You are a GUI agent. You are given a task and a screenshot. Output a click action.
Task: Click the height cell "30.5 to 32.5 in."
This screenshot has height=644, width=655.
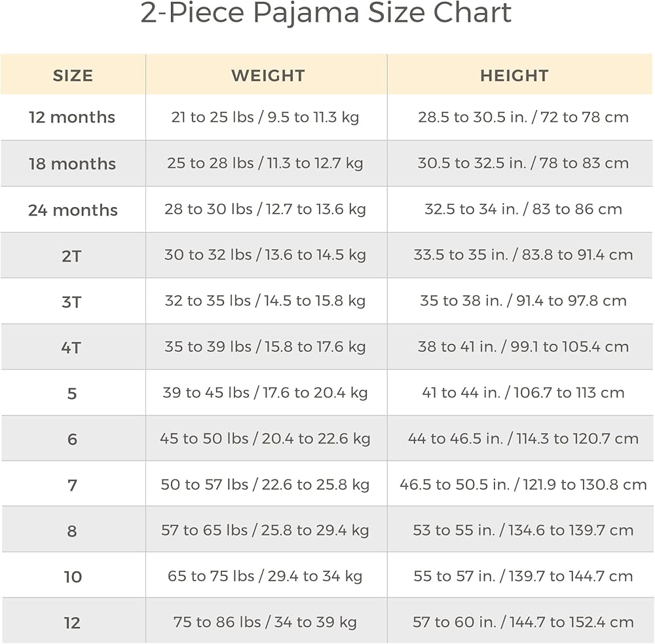(x=523, y=163)
